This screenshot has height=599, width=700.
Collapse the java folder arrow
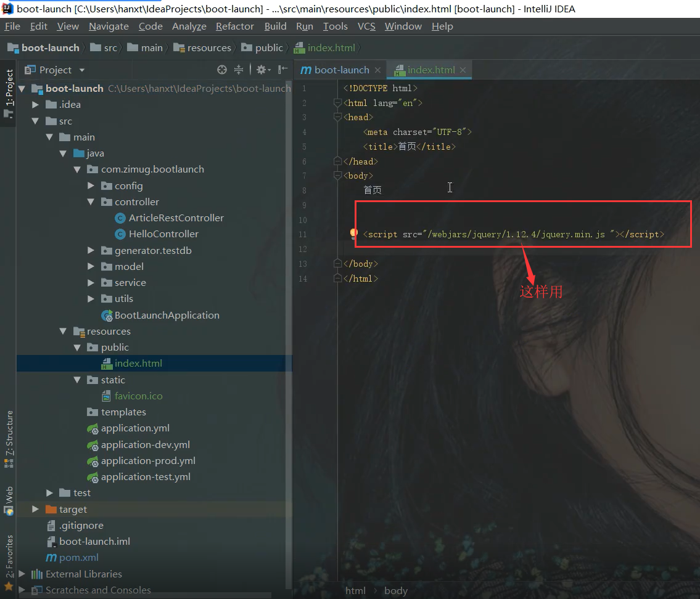(x=63, y=153)
